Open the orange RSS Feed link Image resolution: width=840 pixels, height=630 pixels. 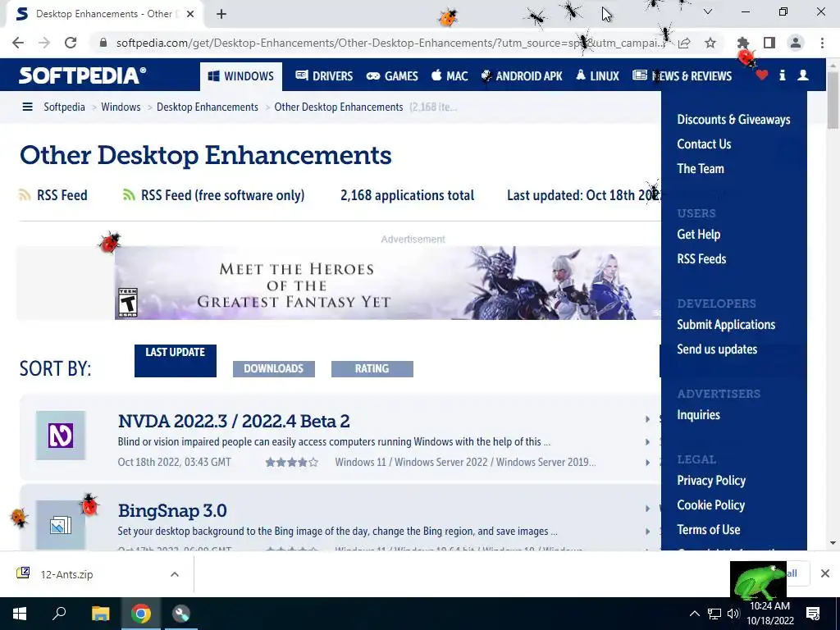pyautogui.click(x=53, y=195)
